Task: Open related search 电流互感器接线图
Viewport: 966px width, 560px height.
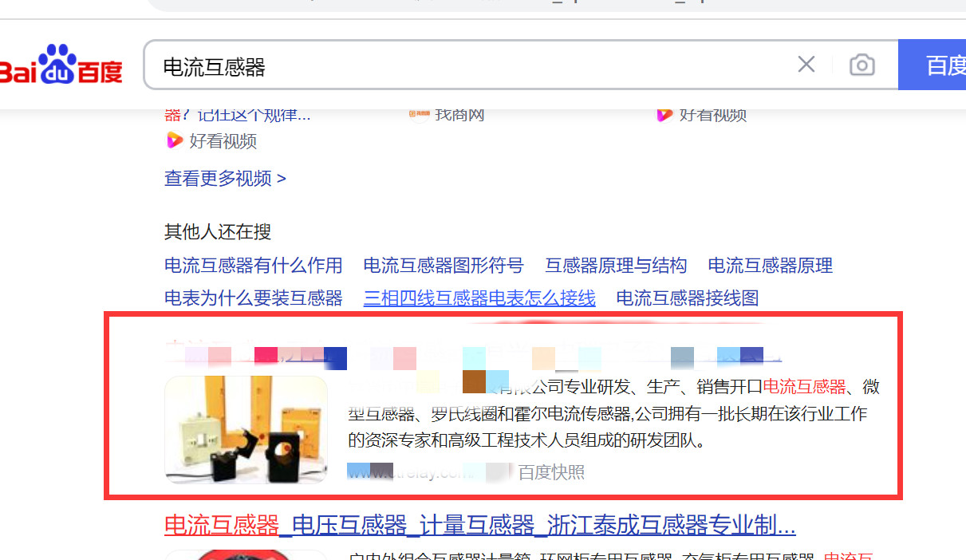Action: pos(687,298)
